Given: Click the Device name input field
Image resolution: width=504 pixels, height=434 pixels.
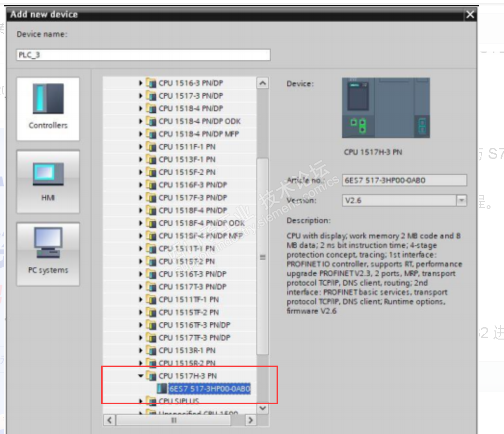Looking at the screenshot, I should (144, 55).
